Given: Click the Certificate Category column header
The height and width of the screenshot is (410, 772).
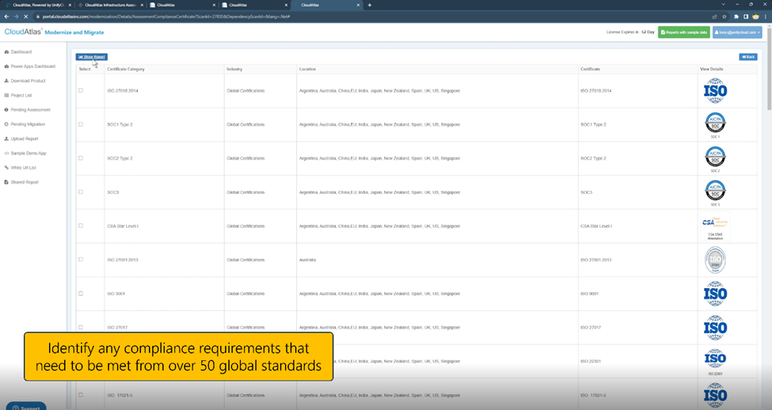Looking at the screenshot, I should point(126,69).
